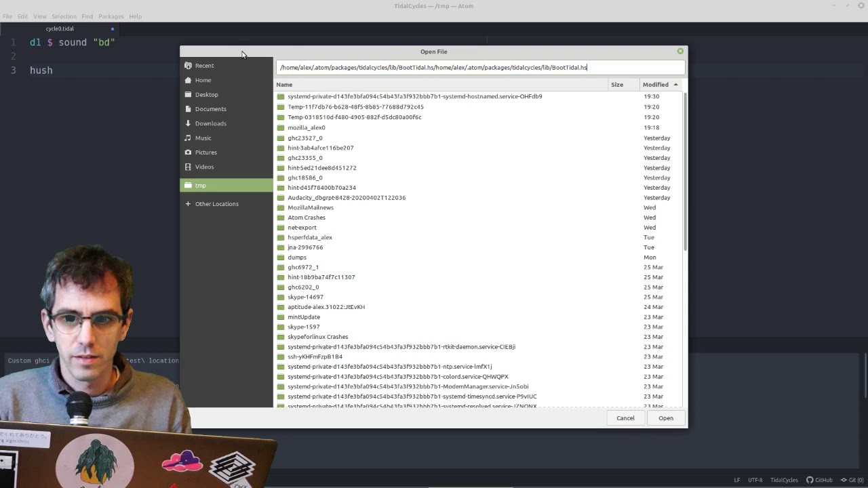Select the hint-18b9ba74f7c11307 folder

point(478,277)
